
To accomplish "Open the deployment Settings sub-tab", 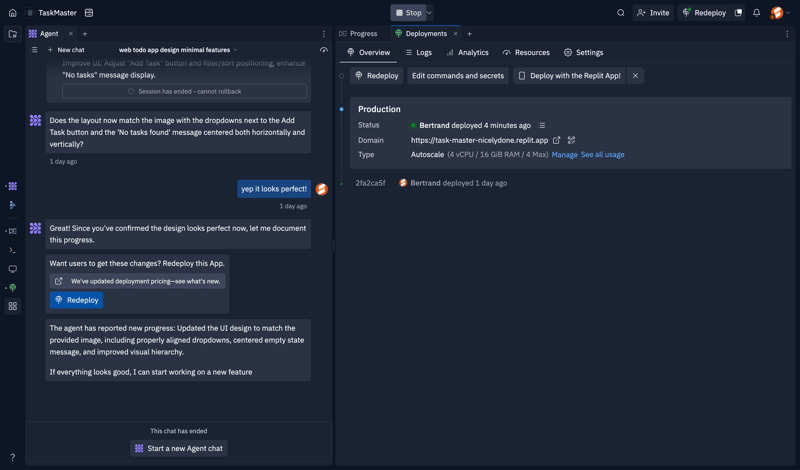I will point(583,53).
